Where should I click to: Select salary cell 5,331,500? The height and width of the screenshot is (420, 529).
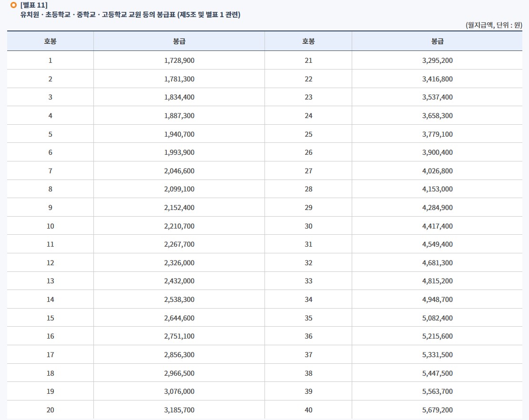(437, 355)
